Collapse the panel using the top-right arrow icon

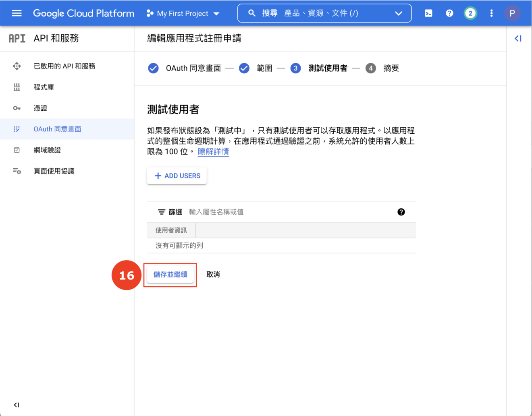click(x=518, y=38)
